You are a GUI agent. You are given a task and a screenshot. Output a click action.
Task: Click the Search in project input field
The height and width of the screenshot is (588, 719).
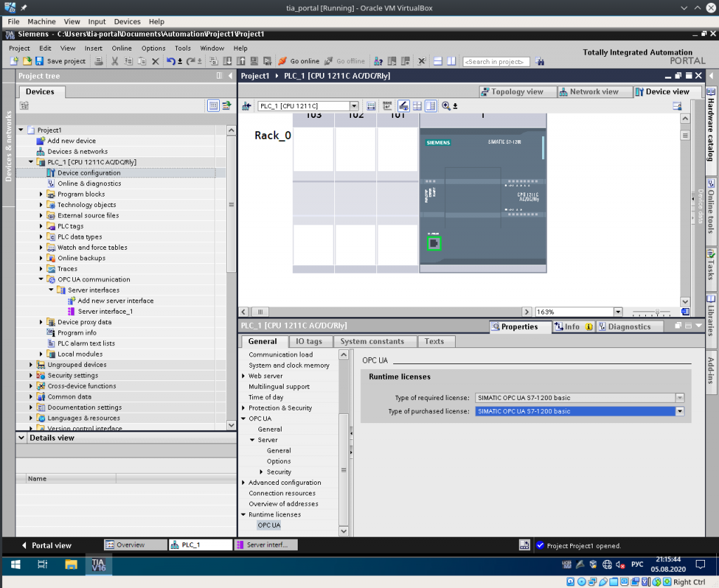(496, 62)
